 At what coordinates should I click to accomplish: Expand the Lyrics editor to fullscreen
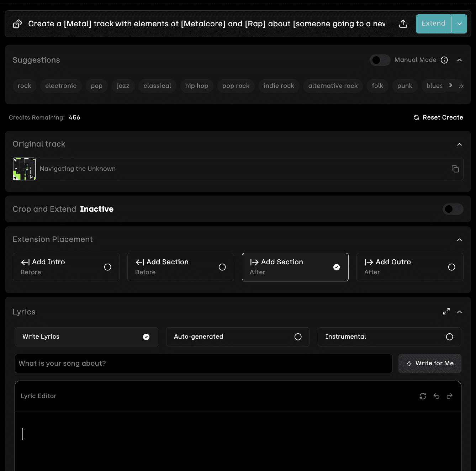point(446,312)
